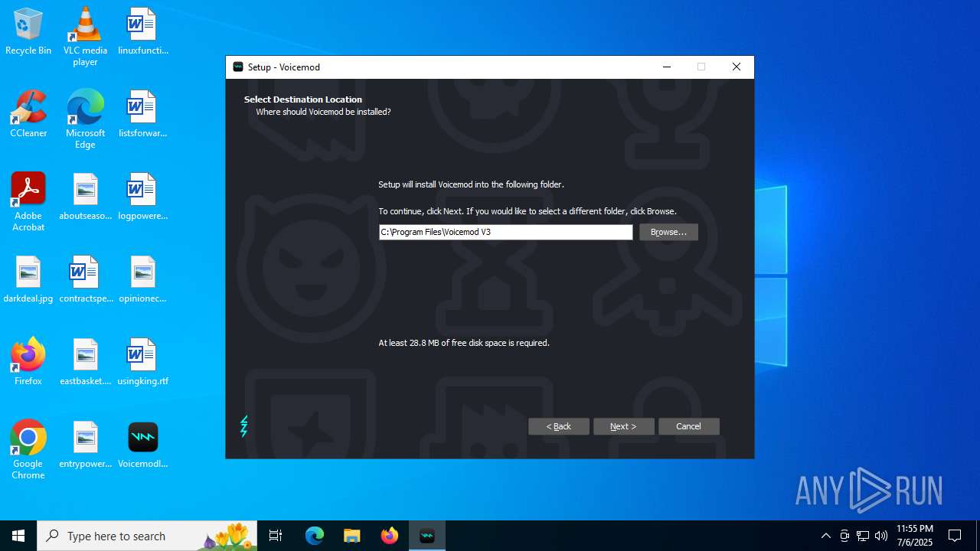Select the eastbasket... image file

click(85, 363)
